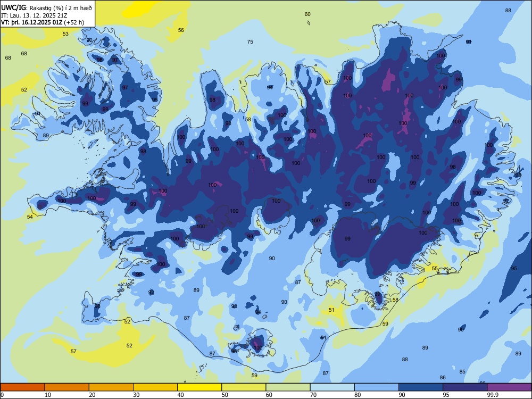
Task: Pick the light green 60–70 legend swatch
Action: [288, 387]
